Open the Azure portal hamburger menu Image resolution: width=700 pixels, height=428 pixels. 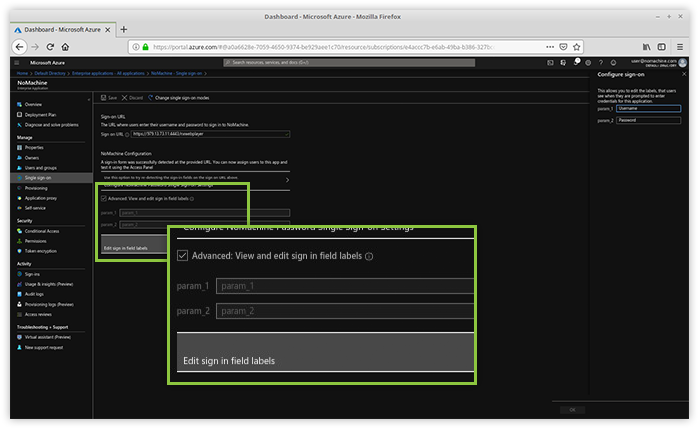[17, 62]
